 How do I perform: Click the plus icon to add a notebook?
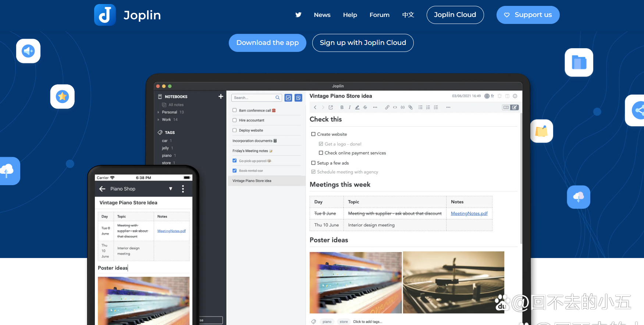coord(221,96)
